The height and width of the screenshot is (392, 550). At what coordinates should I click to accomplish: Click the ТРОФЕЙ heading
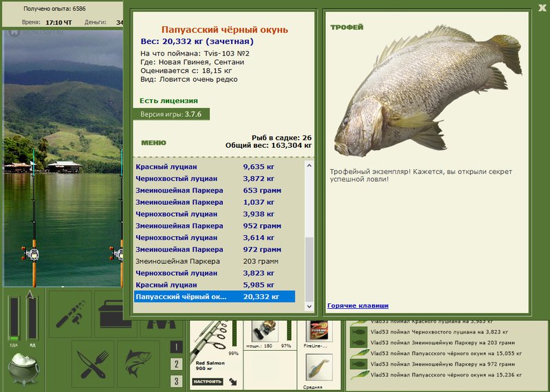coord(346,27)
